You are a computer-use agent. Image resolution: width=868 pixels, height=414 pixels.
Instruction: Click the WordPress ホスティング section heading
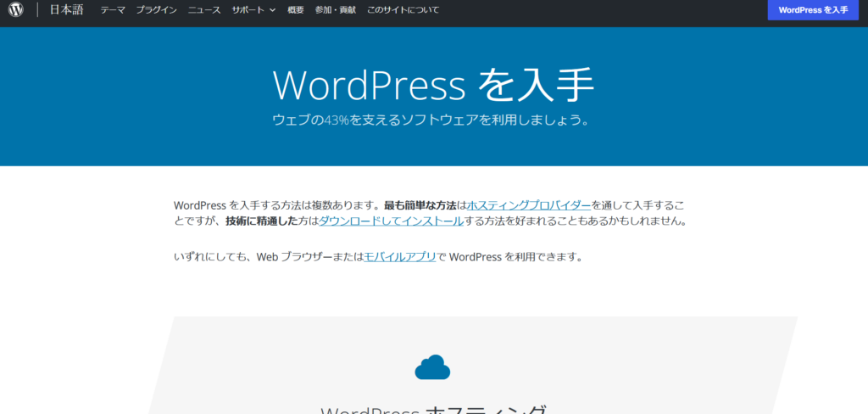point(433,409)
